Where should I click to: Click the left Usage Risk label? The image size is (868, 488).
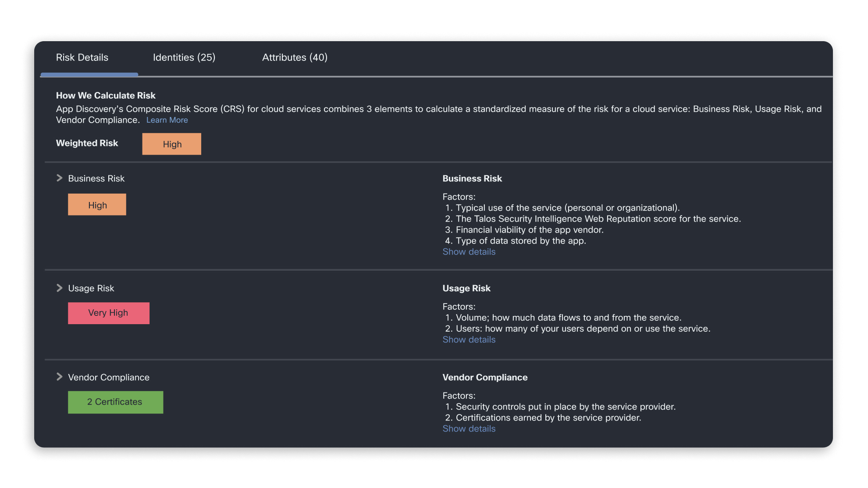91,288
